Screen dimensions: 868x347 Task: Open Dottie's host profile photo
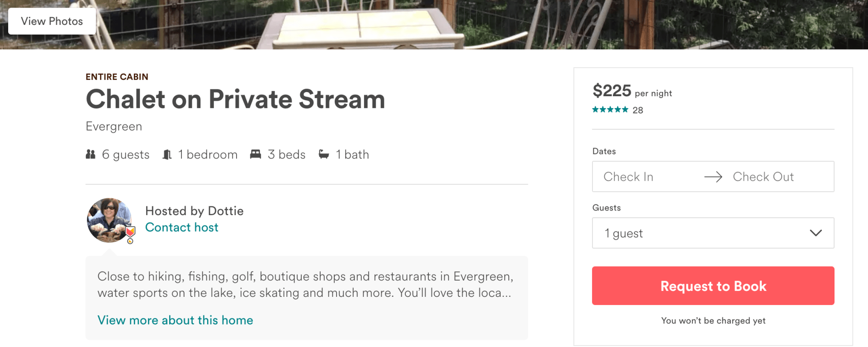click(x=109, y=220)
